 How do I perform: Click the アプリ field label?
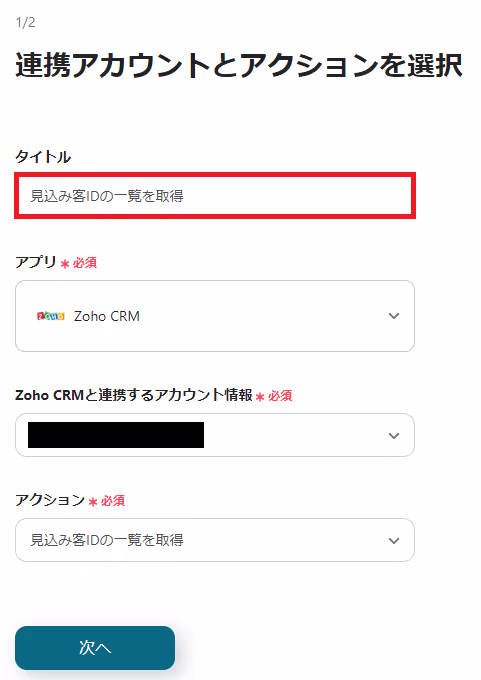tap(36, 262)
